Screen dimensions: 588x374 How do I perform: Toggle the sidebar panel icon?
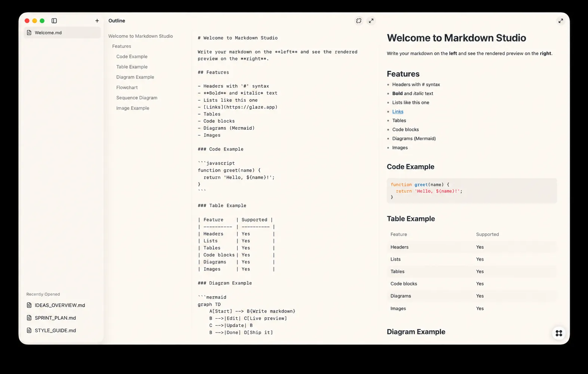click(54, 21)
